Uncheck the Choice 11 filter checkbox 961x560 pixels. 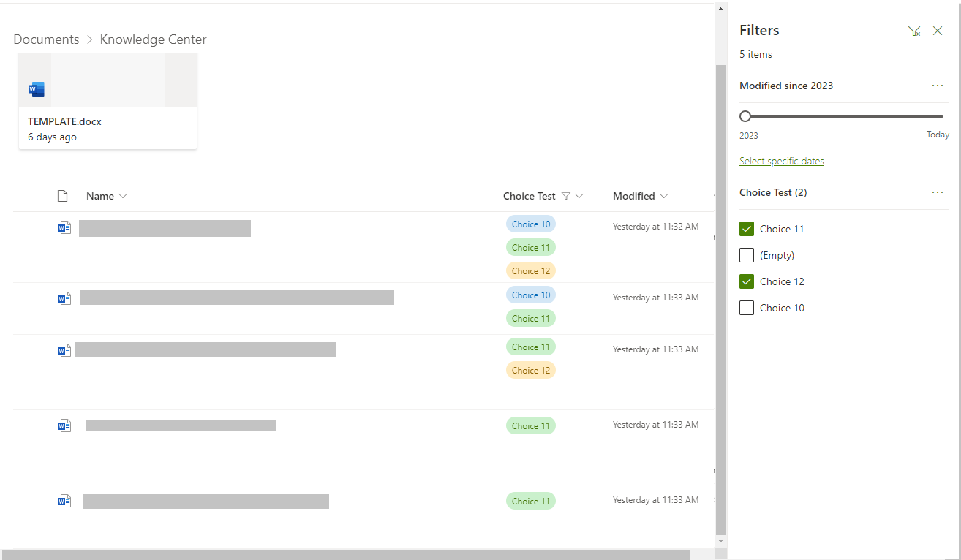click(747, 229)
